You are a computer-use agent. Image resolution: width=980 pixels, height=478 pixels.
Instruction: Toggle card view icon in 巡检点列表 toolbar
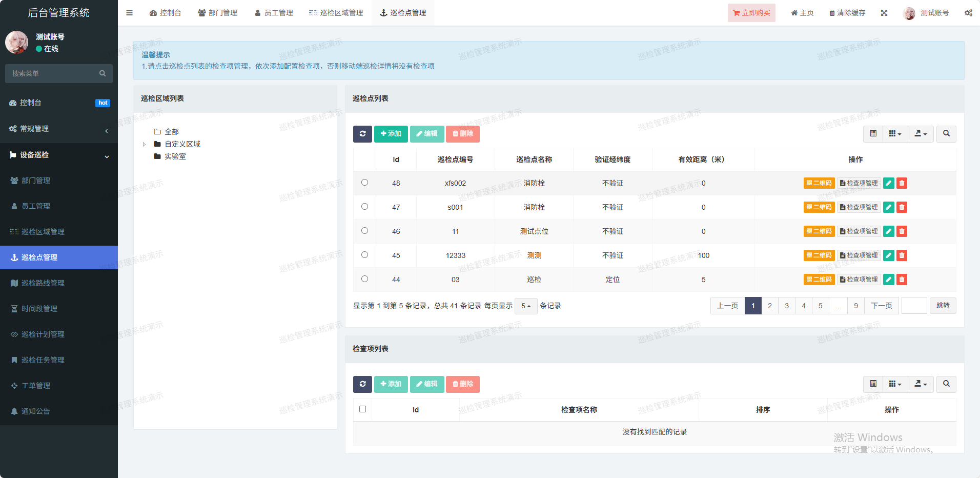tap(873, 134)
